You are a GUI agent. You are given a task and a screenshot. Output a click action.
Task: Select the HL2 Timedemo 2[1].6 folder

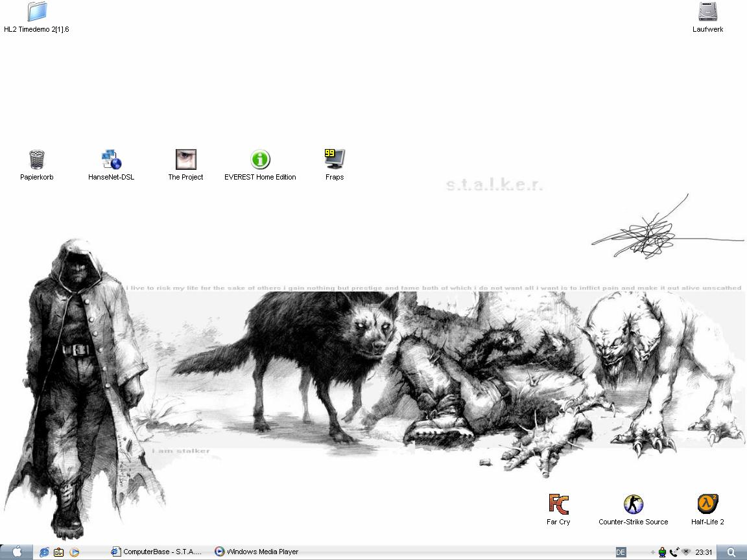37,17
